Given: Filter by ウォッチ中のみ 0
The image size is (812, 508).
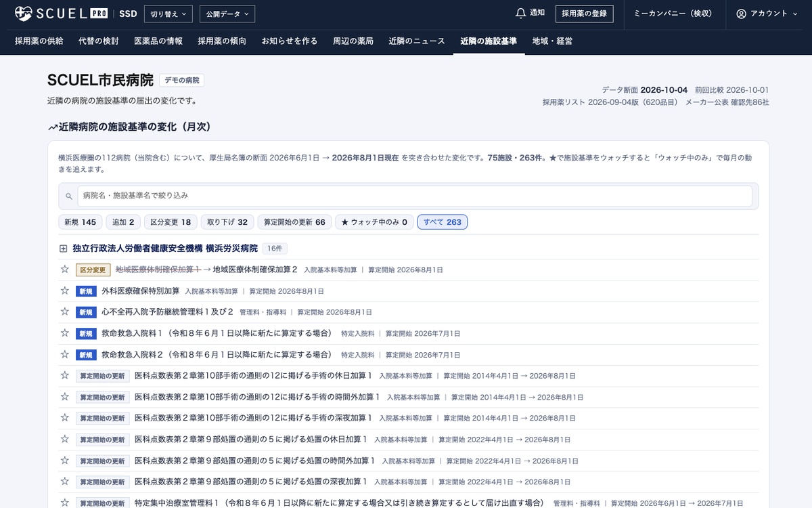Looking at the screenshot, I should pos(374,222).
